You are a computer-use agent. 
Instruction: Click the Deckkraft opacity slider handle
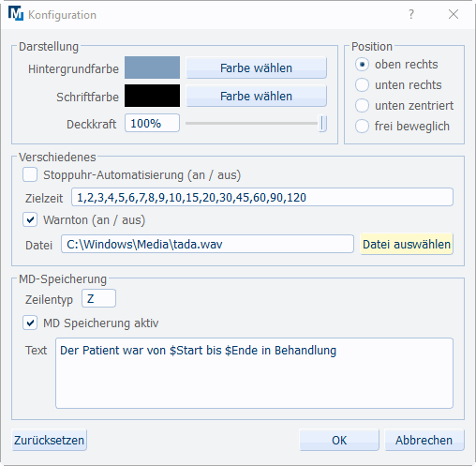322,123
